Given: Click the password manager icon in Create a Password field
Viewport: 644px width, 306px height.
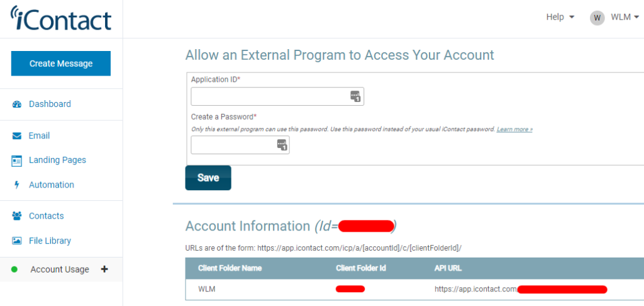Looking at the screenshot, I should click(282, 145).
